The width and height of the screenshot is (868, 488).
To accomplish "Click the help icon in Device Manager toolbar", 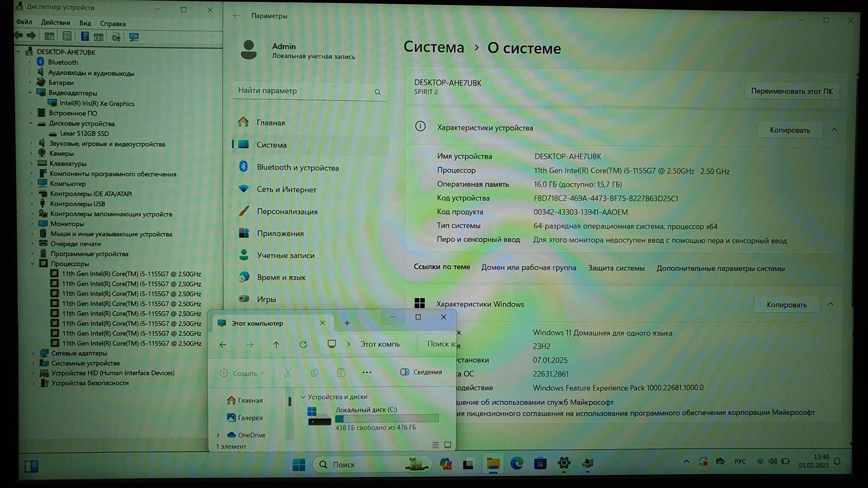I will (85, 36).
